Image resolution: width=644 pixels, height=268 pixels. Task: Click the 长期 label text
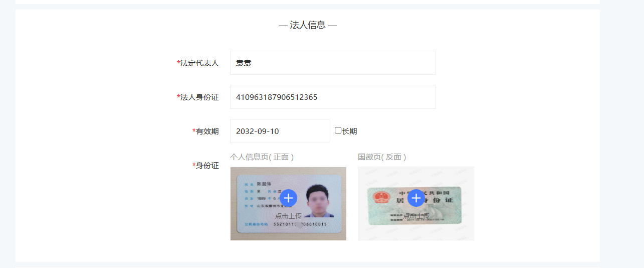(x=349, y=131)
